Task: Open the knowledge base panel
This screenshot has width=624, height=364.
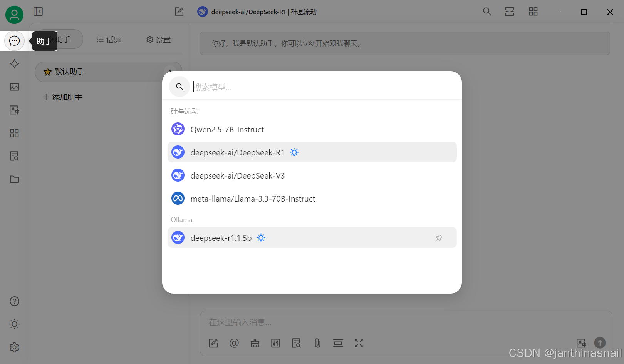Action: pyautogui.click(x=14, y=156)
